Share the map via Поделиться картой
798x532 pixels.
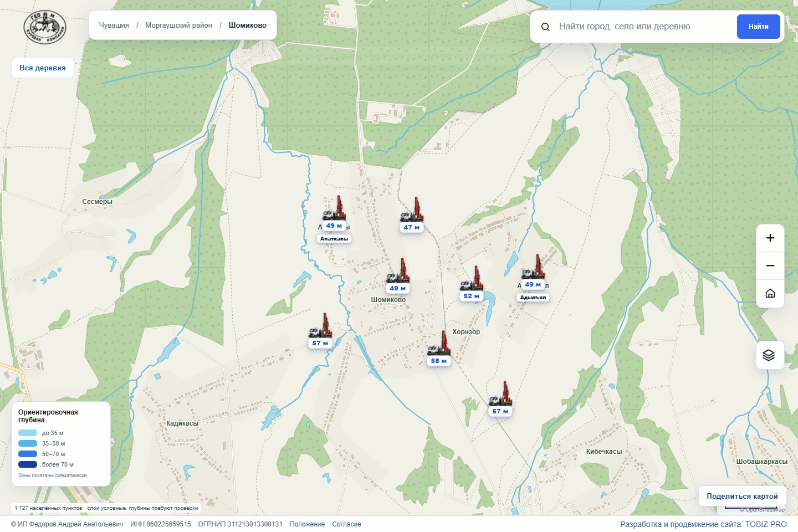743,497
